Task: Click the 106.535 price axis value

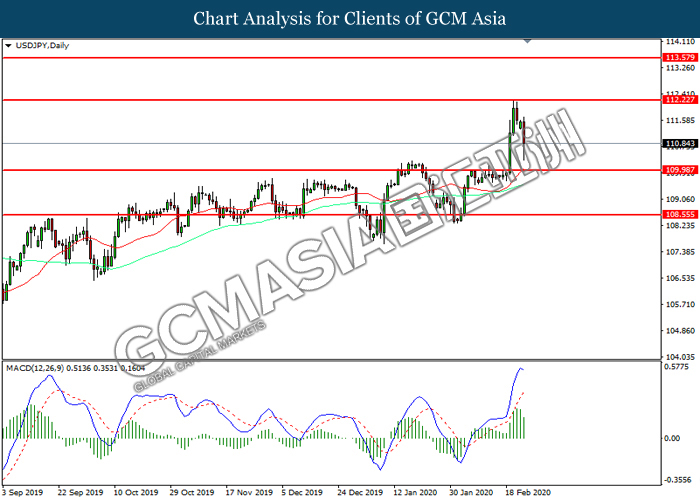Action: 680,279
